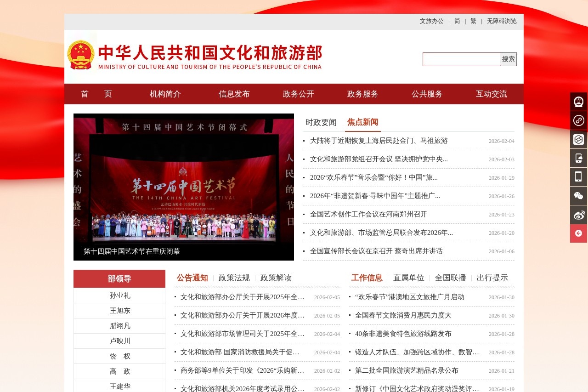This screenshot has width=588, height=392.
Task: Open notice 文化和旅游部市场管理司关于2025年全…
Action: pyautogui.click(x=243, y=334)
